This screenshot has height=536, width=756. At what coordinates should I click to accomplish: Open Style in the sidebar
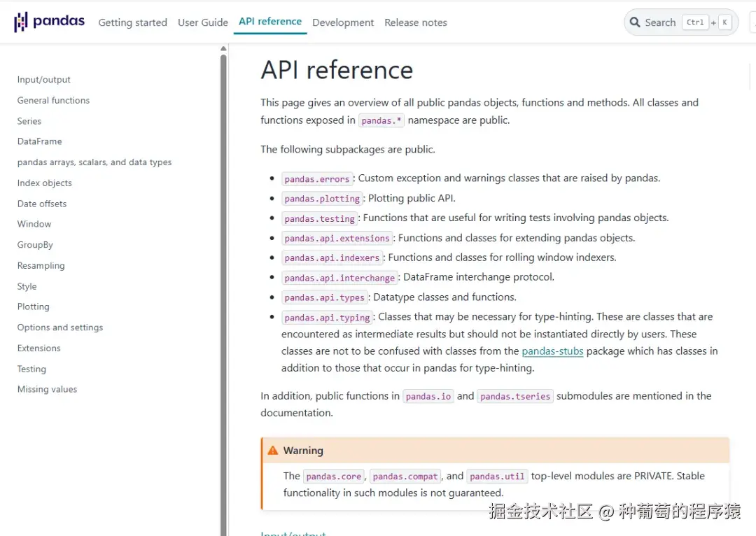coord(27,285)
